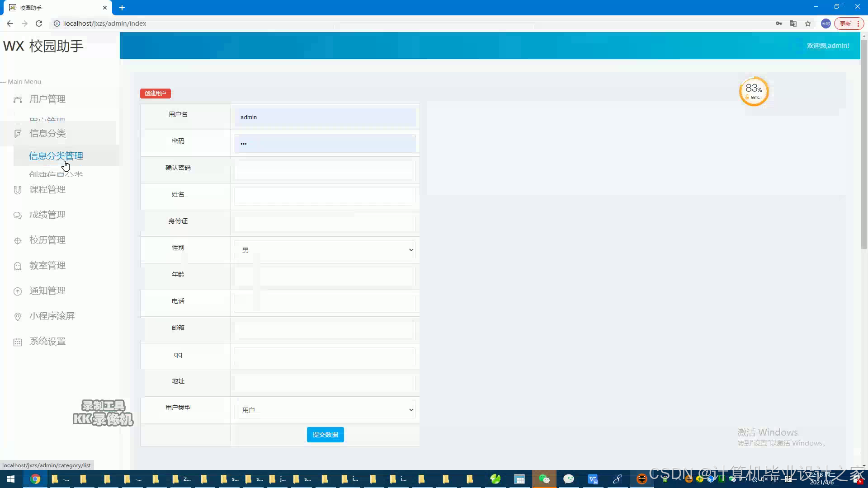Viewport: 868px width, 488px height.
Task: Click the 小程序滚屏 location pin icon
Action: pyautogui.click(x=18, y=317)
